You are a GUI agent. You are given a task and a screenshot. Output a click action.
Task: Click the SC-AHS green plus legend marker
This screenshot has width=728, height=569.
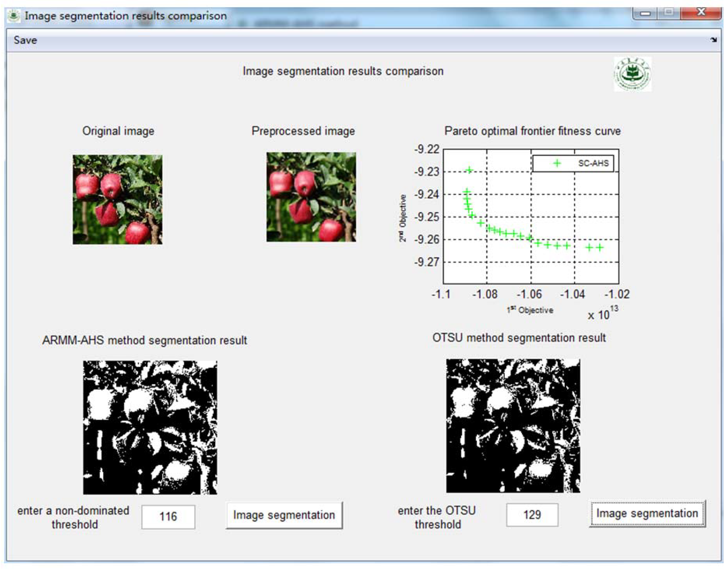click(x=557, y=163)
